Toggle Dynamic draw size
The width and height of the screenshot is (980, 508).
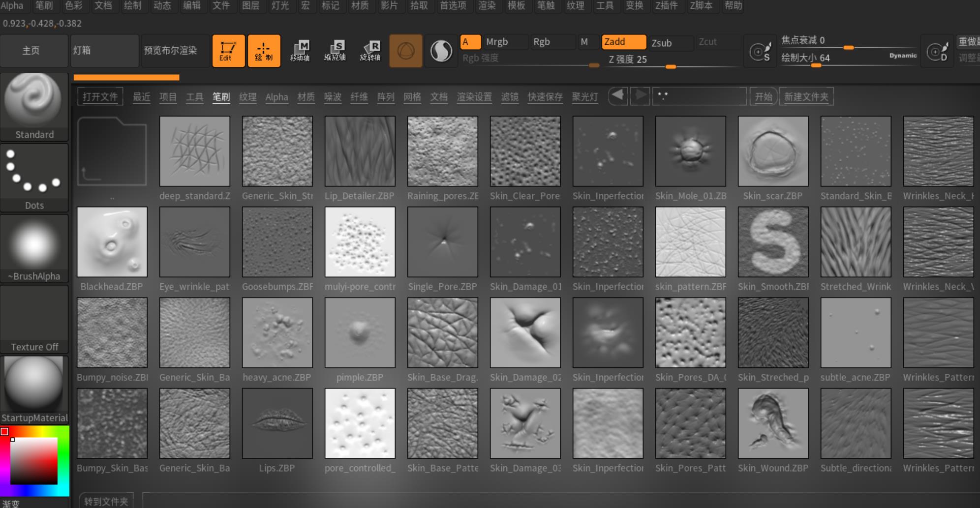(x=903, y=56)
